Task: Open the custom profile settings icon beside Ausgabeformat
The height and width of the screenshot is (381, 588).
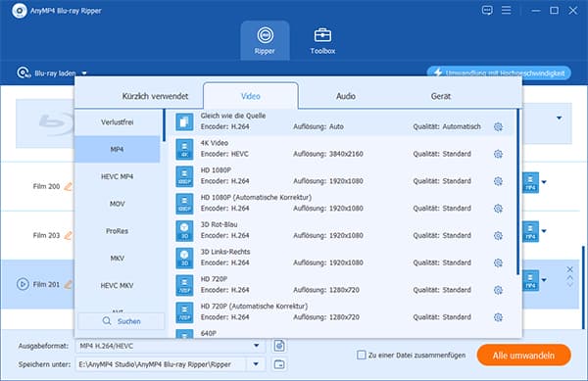Action: pos(279,346)
